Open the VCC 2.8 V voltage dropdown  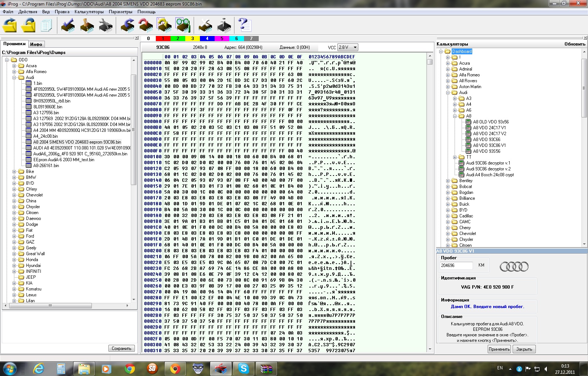[x=355, y=47]
